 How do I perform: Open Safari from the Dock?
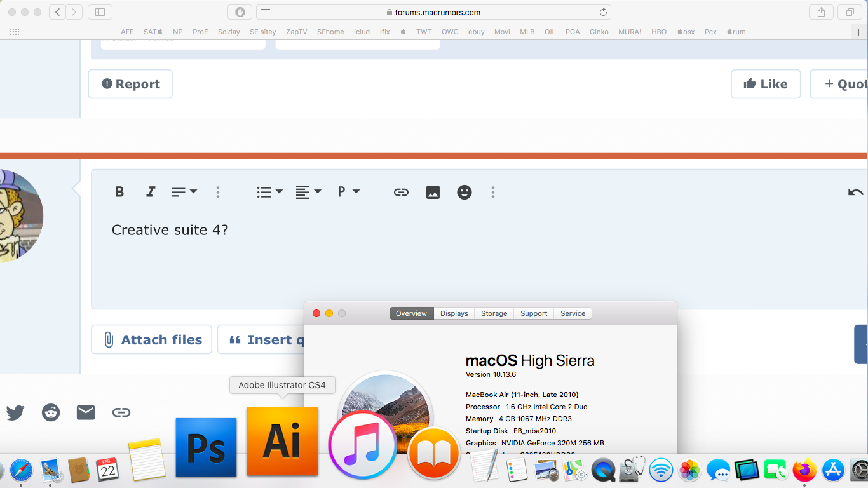[x=21, y=471]
